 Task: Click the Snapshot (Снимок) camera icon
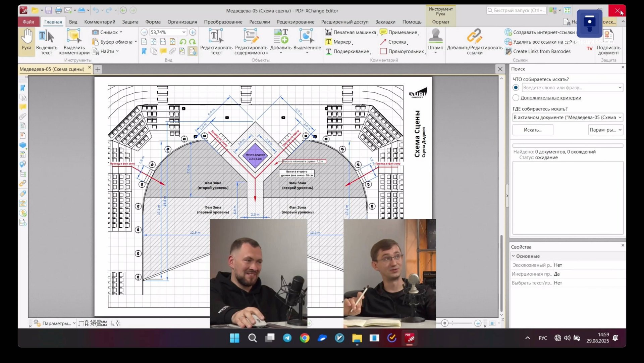click(95, 32)
